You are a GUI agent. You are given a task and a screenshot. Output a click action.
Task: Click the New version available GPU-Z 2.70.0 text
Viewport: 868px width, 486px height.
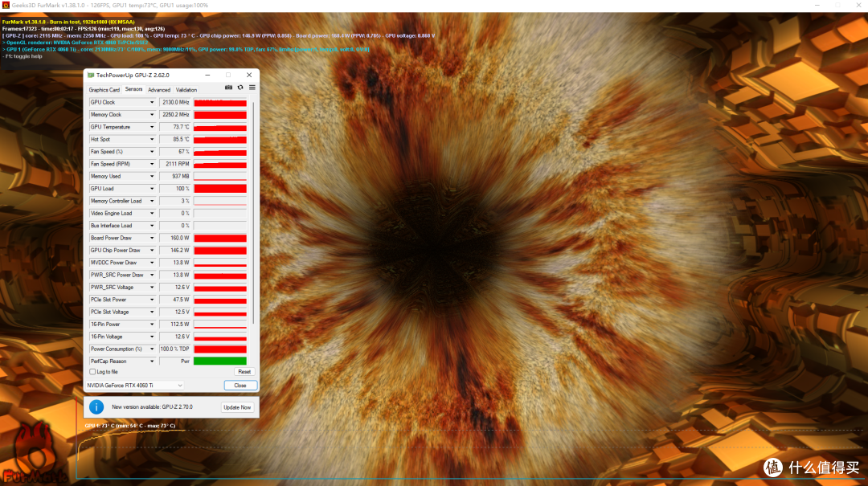tap(152, 406)
